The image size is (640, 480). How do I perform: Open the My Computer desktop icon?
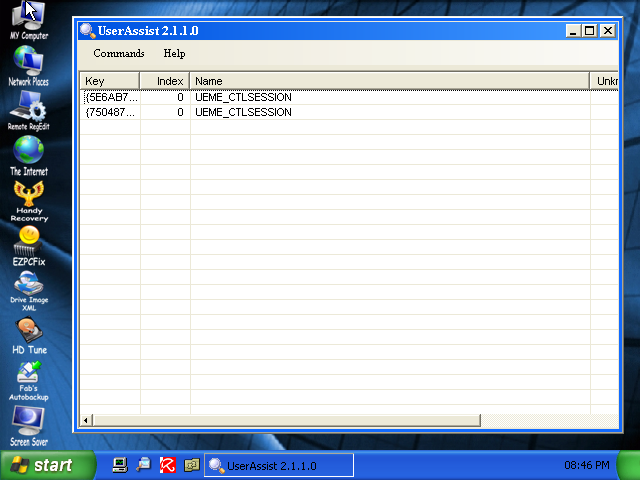coord(28,19)
